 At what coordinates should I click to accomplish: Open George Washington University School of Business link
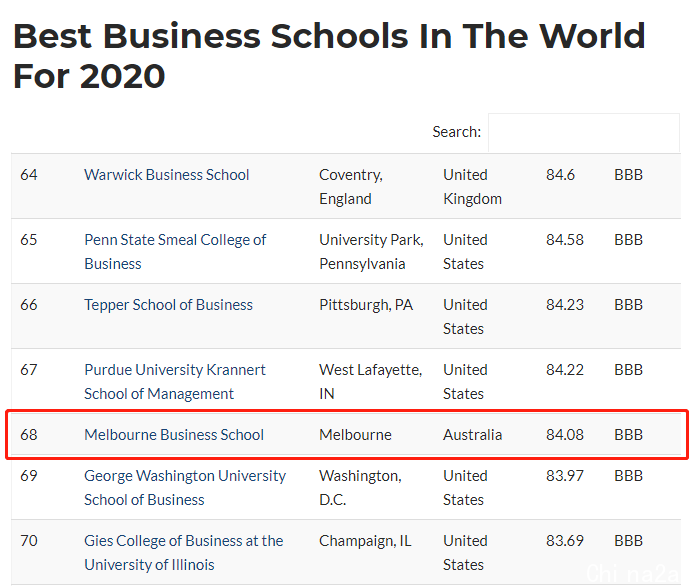point(185,488)
